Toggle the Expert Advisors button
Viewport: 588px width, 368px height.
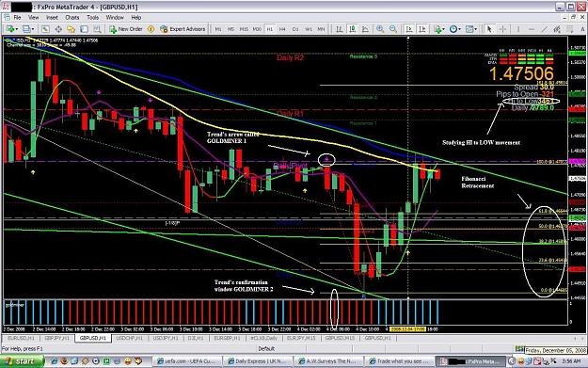pos(183,29)
